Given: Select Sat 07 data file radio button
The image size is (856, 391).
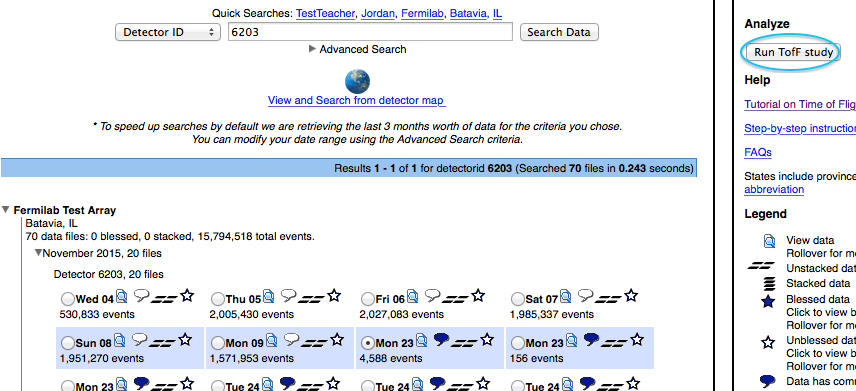Looking at the screenshot, I should point(518,299).
